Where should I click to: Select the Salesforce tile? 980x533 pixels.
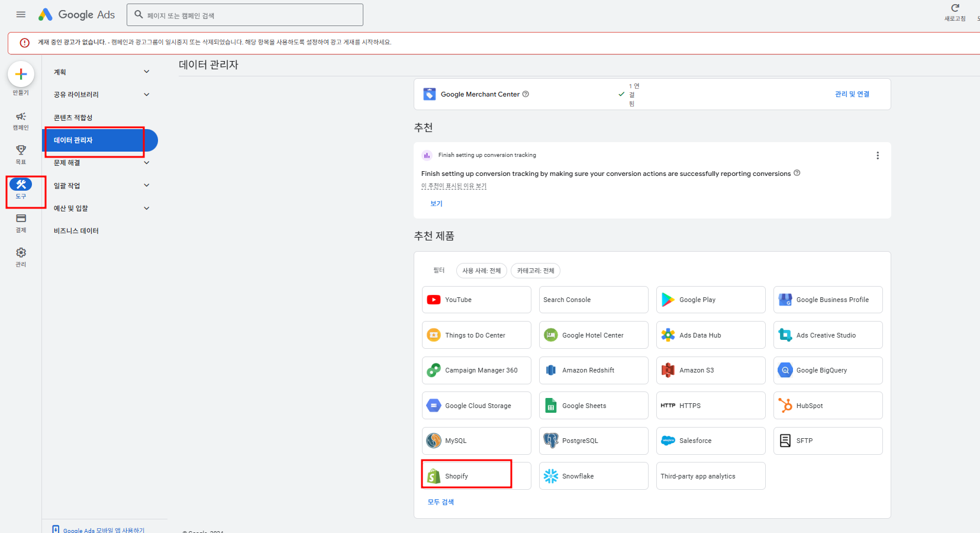coord(711,441)
